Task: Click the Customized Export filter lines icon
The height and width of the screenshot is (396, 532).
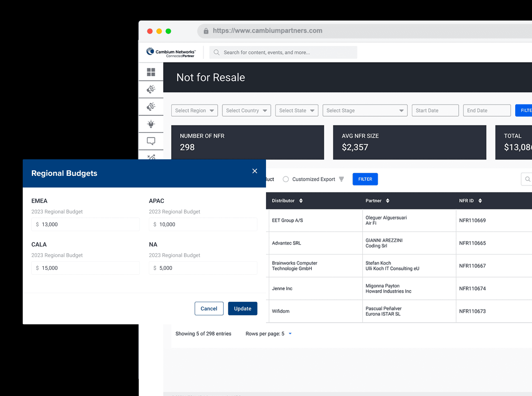Action: 342,179
